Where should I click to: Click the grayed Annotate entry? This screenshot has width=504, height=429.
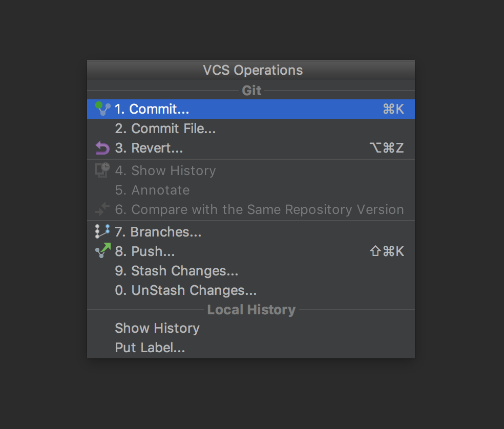pos(152,190)
